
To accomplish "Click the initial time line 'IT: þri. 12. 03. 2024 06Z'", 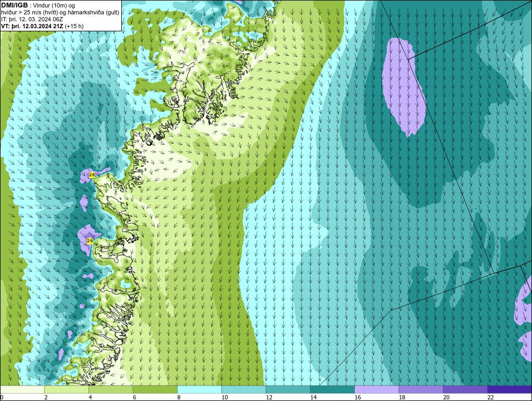I will pos(32,19).
